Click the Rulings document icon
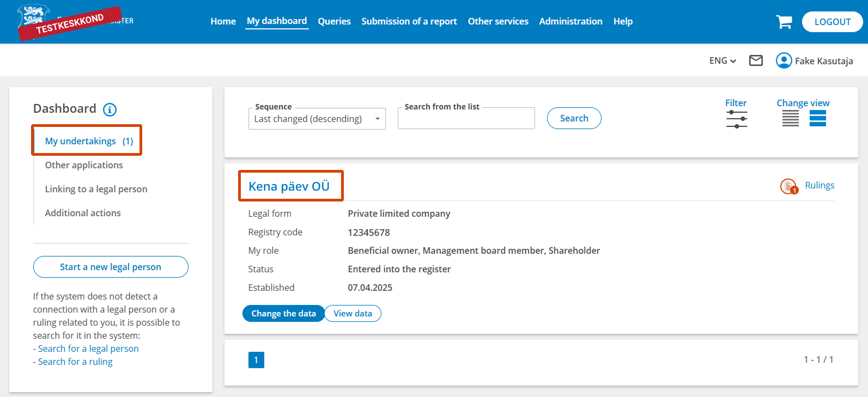 pos(788,186)
